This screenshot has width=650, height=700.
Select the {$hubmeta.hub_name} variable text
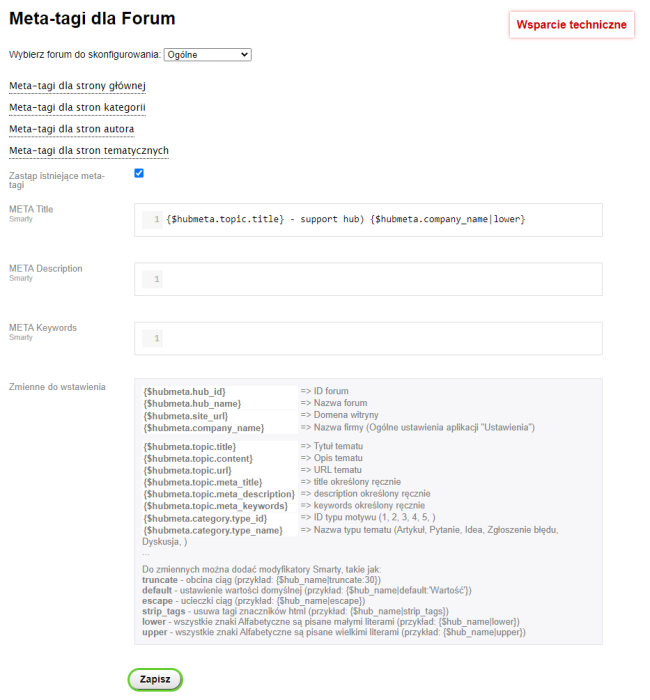click(192, 403)
